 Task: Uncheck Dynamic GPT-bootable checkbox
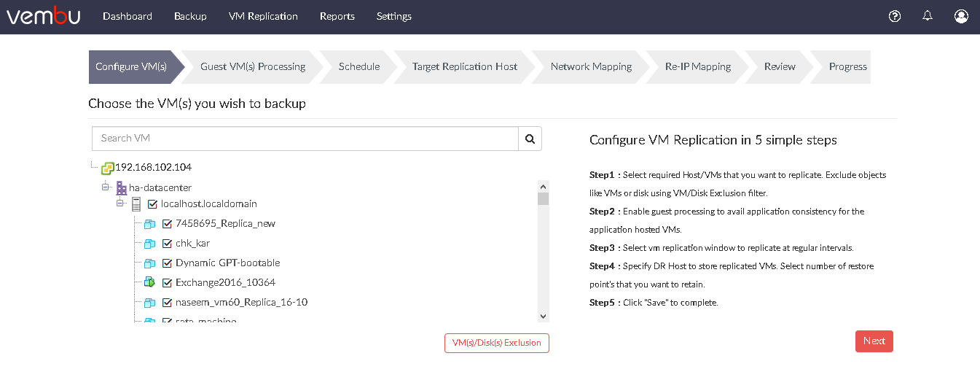pyautogui.click(x=167, y=263)
